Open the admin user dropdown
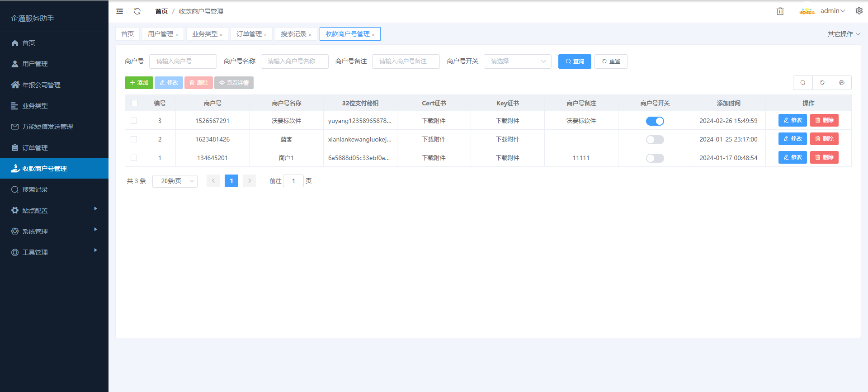 (x=833, y=11)
